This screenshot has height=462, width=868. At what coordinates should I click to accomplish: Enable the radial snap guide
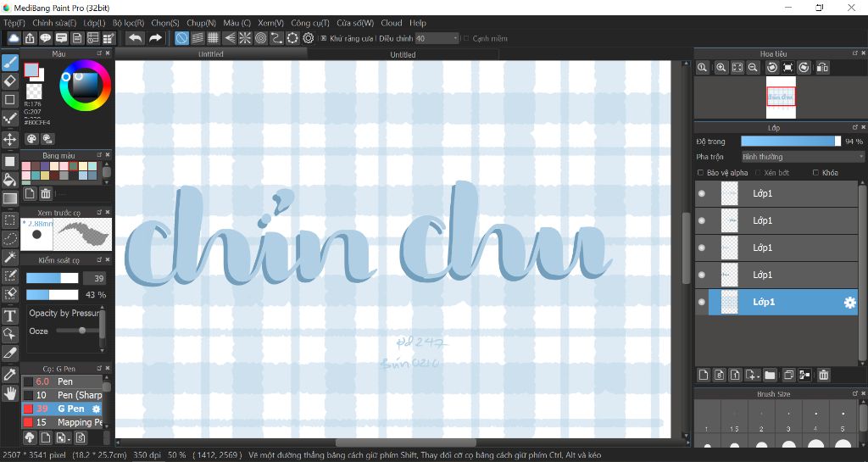click(x=245, y=38)
